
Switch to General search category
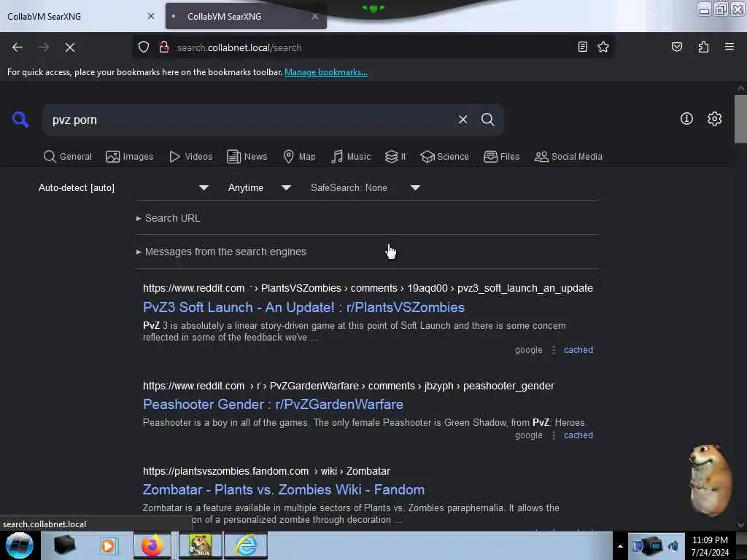tap(68, 157)
